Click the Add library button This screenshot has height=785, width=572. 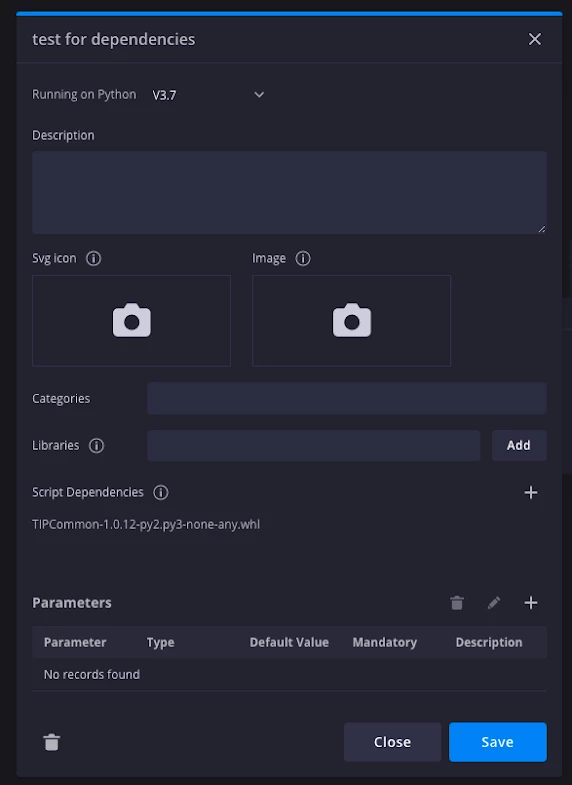519,446
